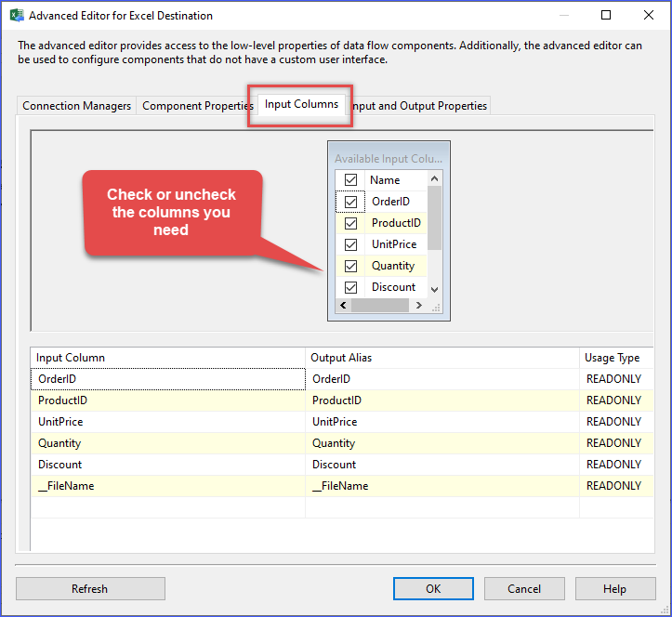This screenshot has height=617, width=672.
Task: Click the Name header in available columns
Action: coord(396,180)
